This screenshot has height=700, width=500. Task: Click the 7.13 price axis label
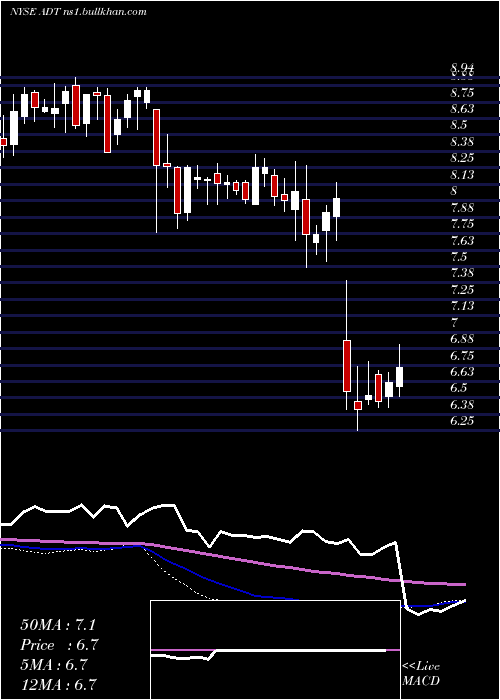(462, 306)
